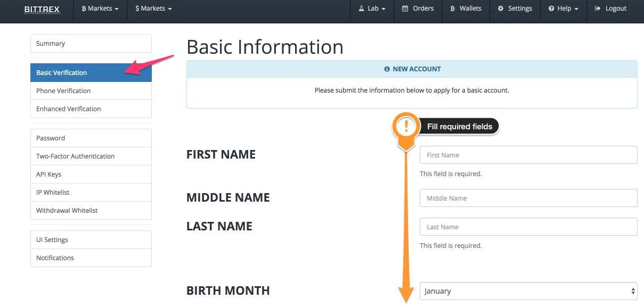Image resolution: width=644 pixels, height=307 pixels.
Task: Expand the Bitcoin Markets dropdown
Action: click(100, 9)
